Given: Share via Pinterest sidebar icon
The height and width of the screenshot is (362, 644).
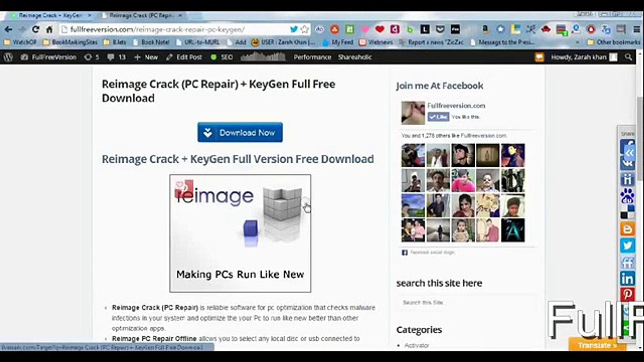Looking at the screenshot, I should [627, 294].
